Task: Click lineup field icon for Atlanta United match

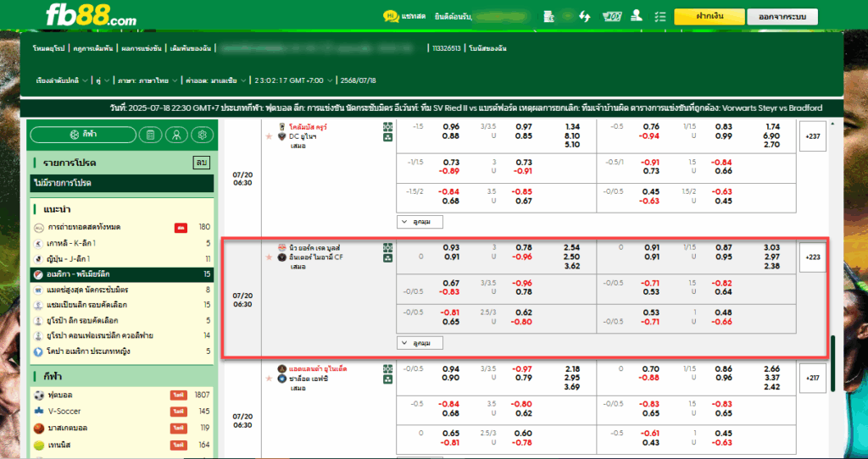Action: (388, 369)
